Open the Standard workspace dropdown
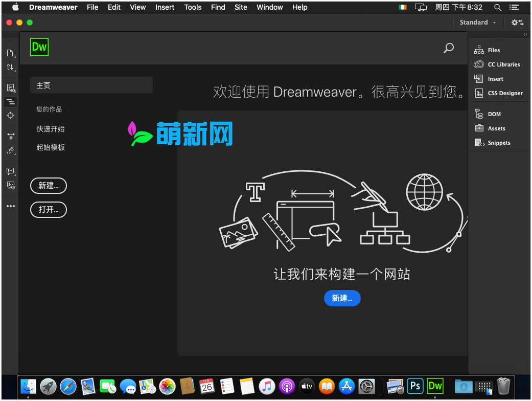Screen dimensions: 532x401 [477, 23]
